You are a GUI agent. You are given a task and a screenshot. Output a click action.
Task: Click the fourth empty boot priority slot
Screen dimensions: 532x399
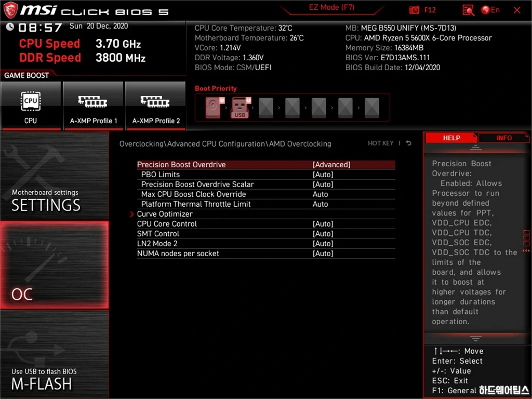tap(292, 108)
